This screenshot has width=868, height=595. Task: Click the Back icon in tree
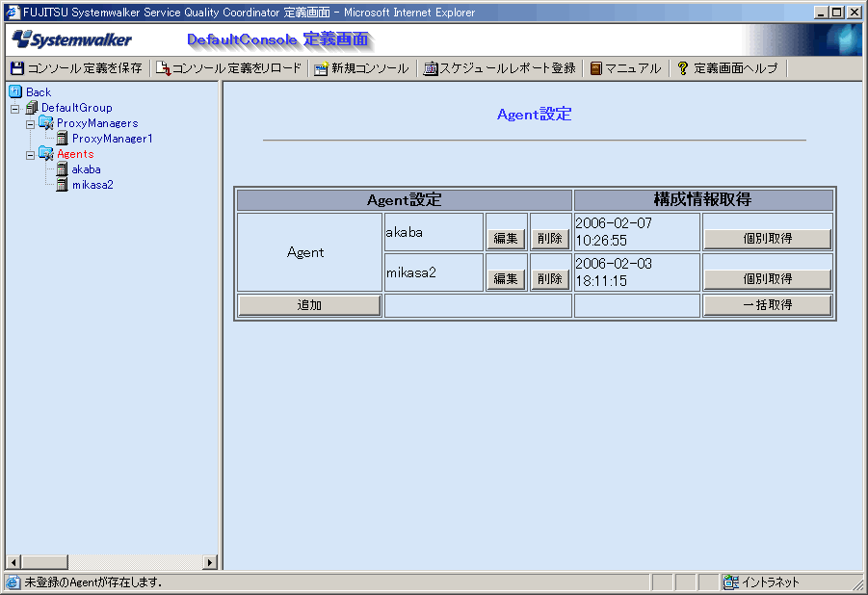click(14, 92)
